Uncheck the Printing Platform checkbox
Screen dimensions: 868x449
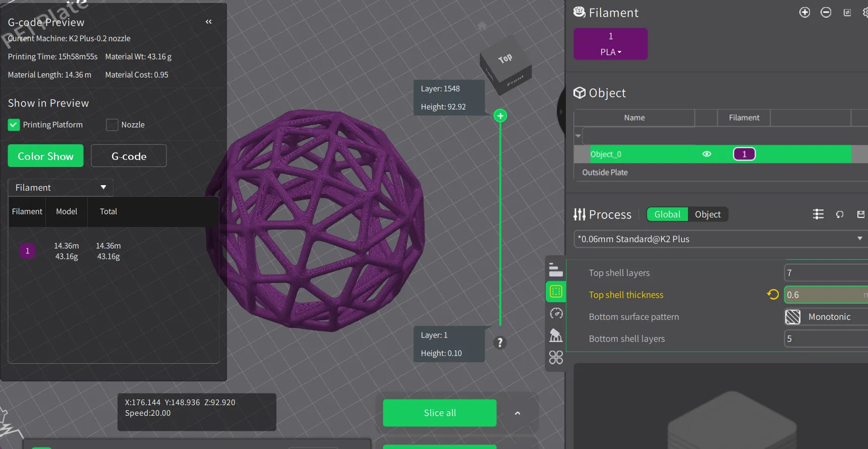[14, 125]
